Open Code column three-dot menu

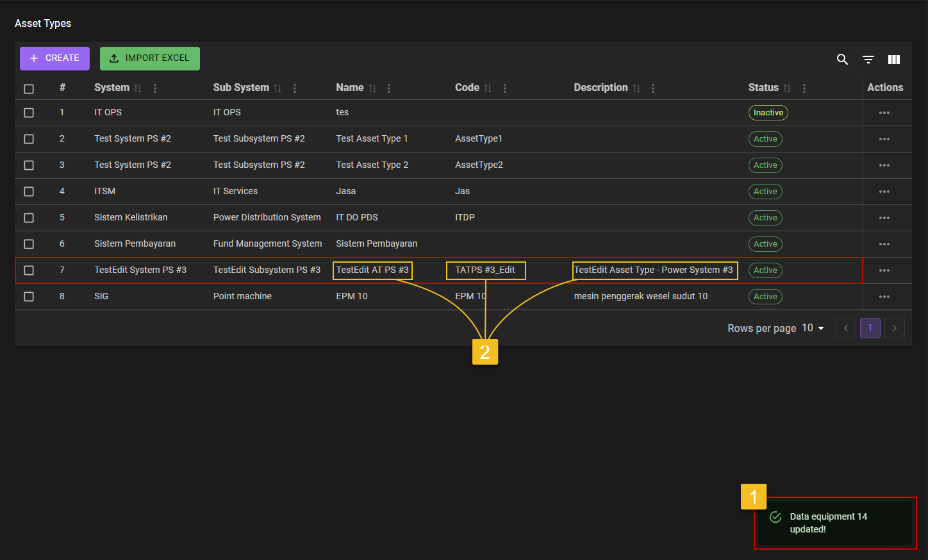pyautogui.click(x=505, y=88)
